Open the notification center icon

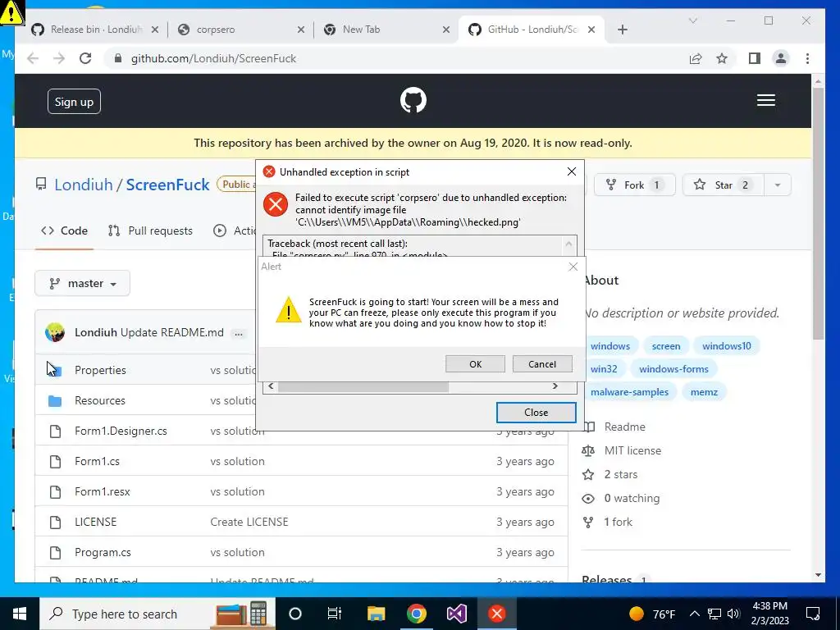click(813, 614)
